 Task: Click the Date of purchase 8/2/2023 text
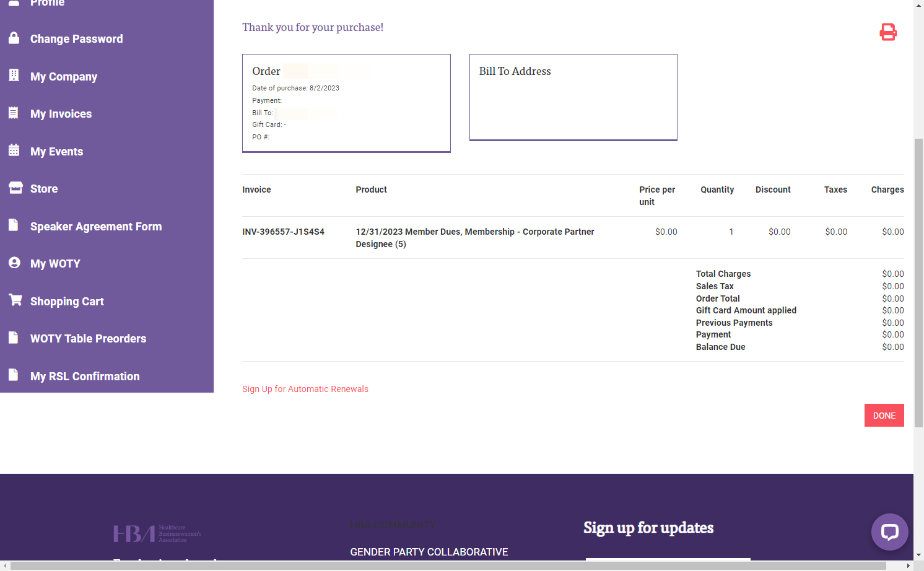pos(295,88)
